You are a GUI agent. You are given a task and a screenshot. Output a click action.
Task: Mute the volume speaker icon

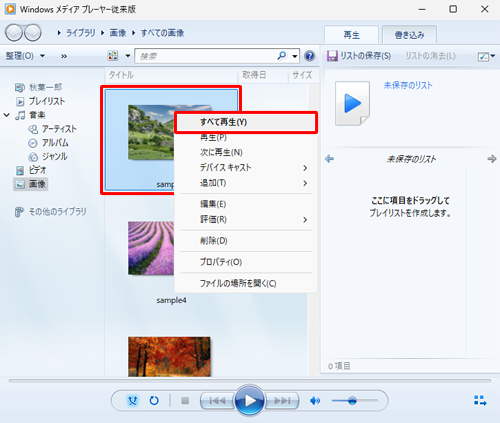pos(315,401)
